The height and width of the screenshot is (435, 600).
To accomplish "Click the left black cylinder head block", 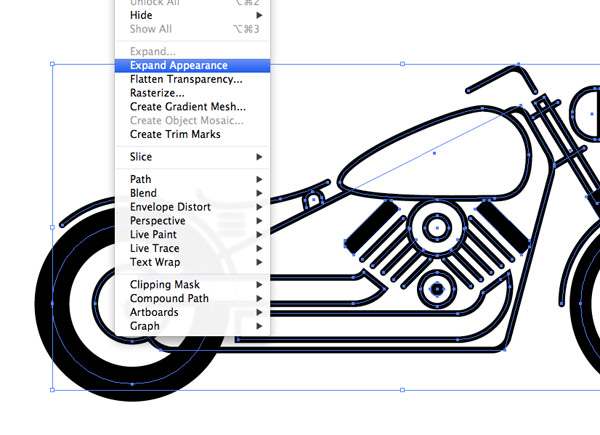I will [372, 227].
